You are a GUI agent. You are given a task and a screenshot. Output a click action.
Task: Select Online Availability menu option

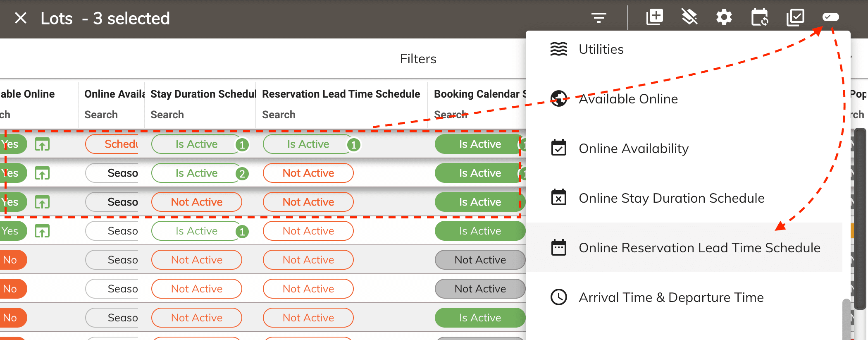[x=633, y=148]
